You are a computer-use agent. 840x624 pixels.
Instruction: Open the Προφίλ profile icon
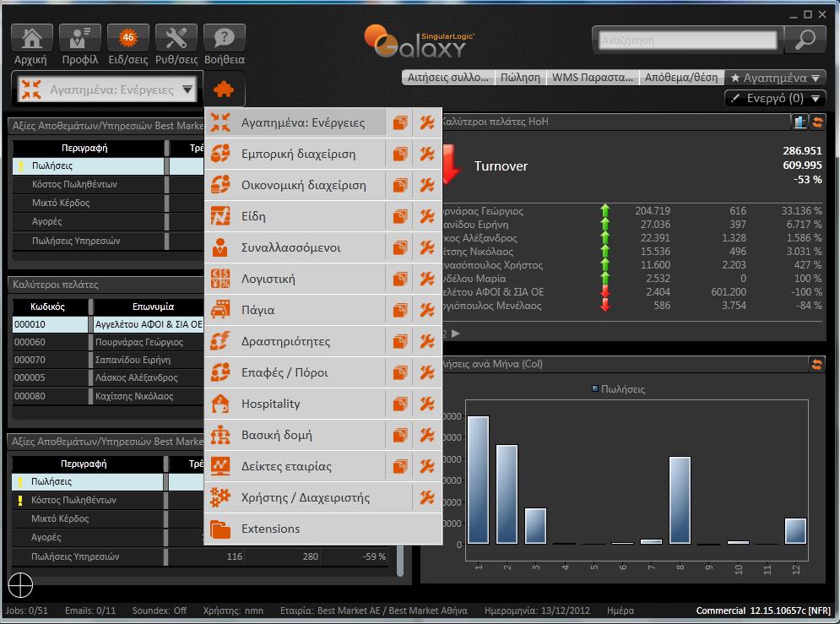[x=80, y=39]
